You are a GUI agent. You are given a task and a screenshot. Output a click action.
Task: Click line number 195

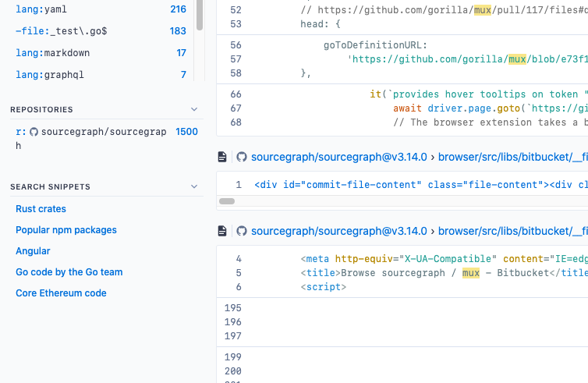click(x=232, y=307)
